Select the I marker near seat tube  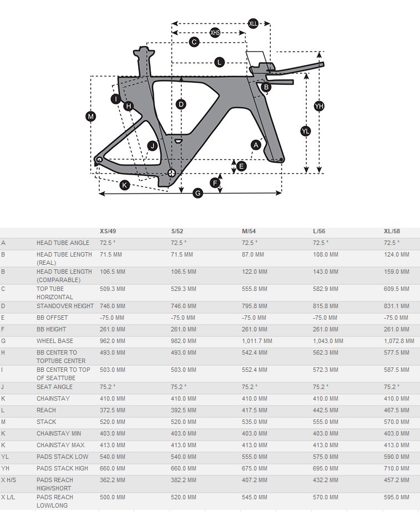point(116,99)
